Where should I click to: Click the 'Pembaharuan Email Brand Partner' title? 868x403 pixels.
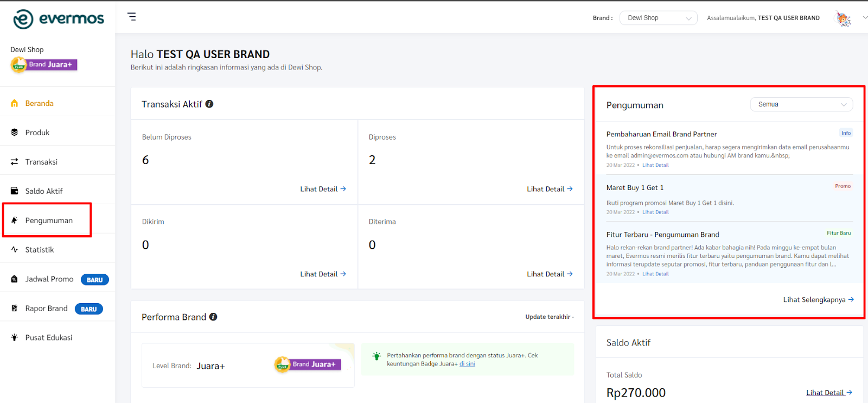[661, 134]
